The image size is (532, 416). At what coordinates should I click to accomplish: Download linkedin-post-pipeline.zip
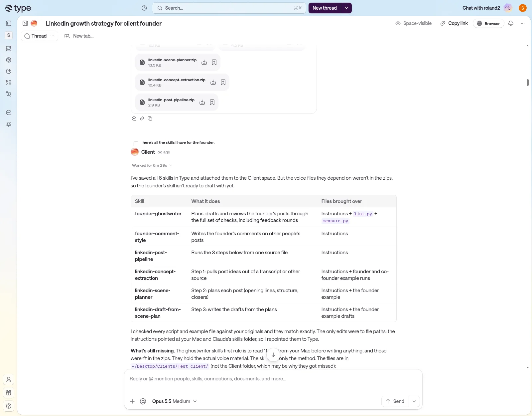click(202, 102)
